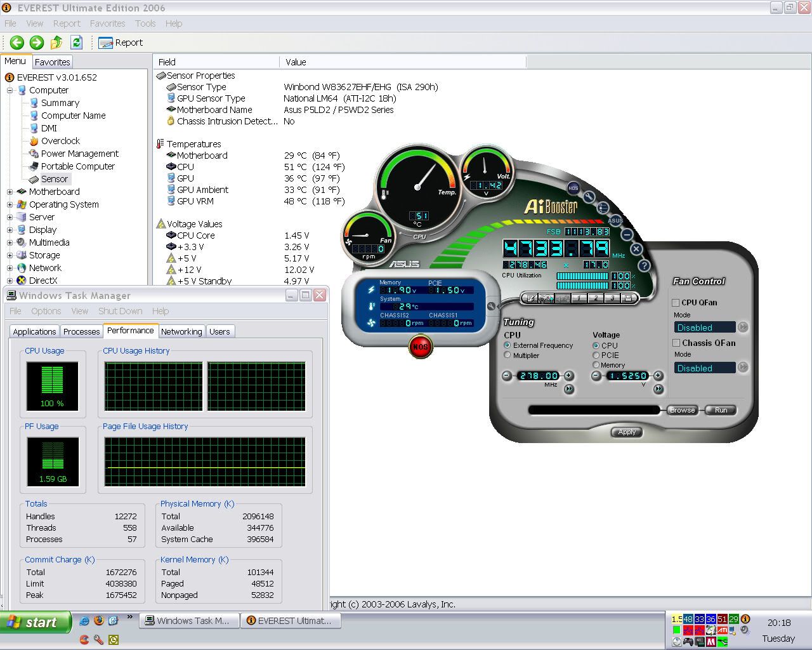Open Chassis QFan mode selector arrow
Image resolution: width=812 pixels, height=650 pixels.
pyautogui.click(x=743, y=368)
